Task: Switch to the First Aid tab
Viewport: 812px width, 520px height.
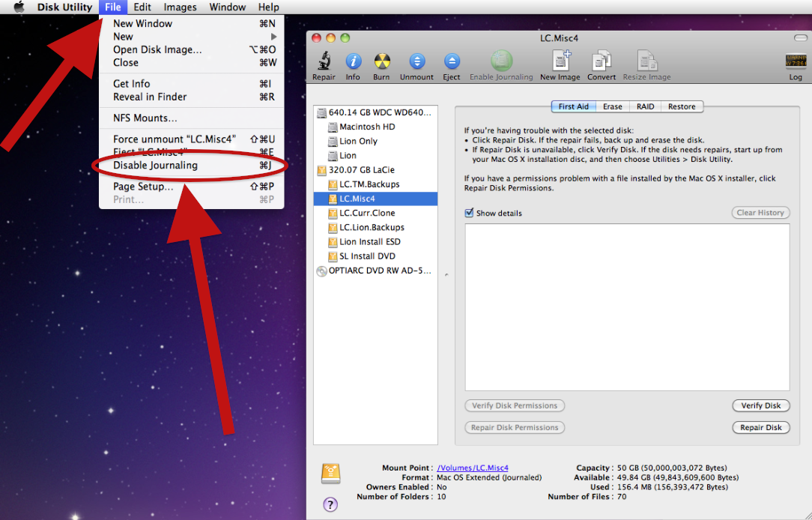Action: click(573, 106)
